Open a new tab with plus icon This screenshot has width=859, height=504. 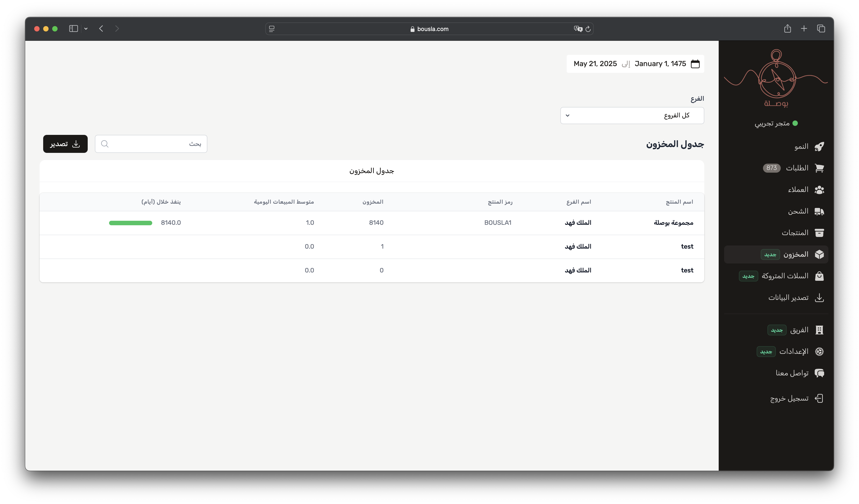coord(804,29)
